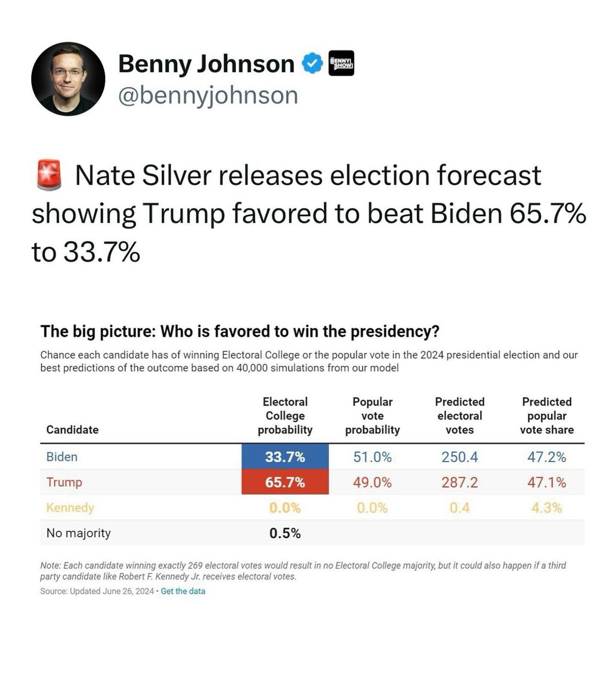Click Biden's 51.0% popular vote value

(x=372, y=457)
